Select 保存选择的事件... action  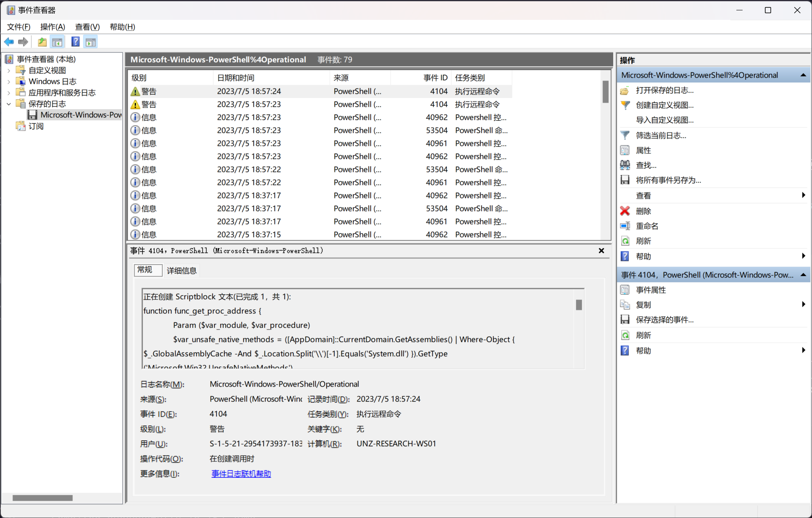[x=664, y=320]
